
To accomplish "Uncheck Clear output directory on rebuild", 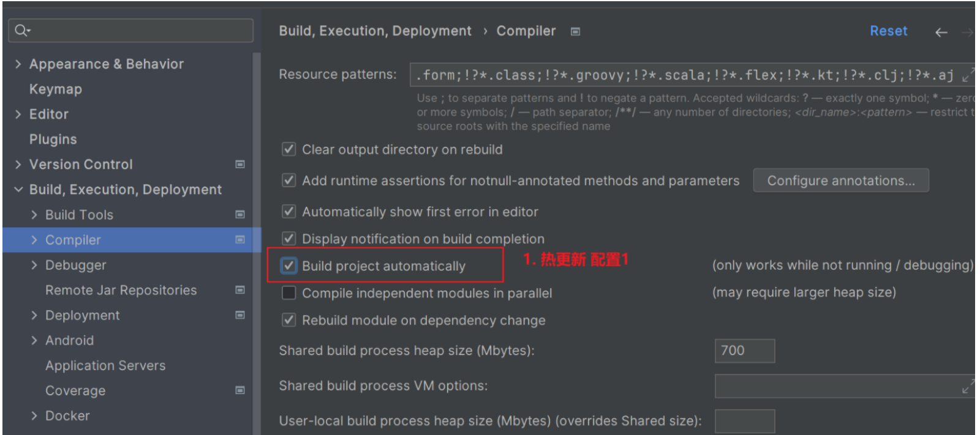I will 288,149.
